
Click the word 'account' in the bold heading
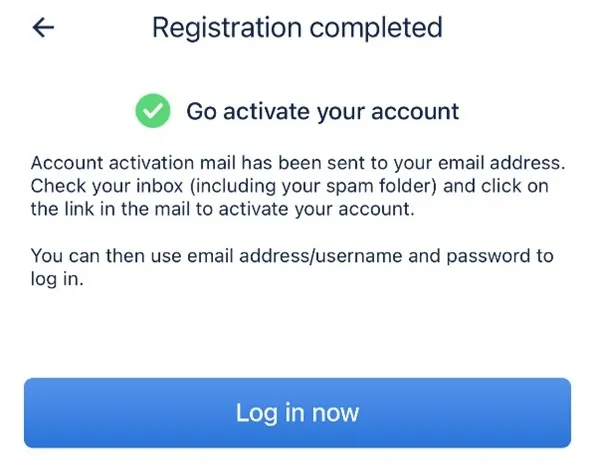(x=415, y=112)
